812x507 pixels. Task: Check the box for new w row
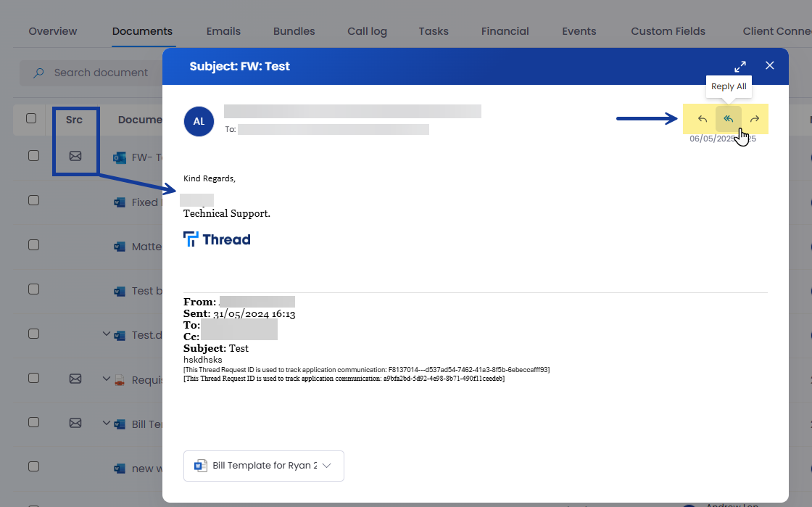(33, 466)
